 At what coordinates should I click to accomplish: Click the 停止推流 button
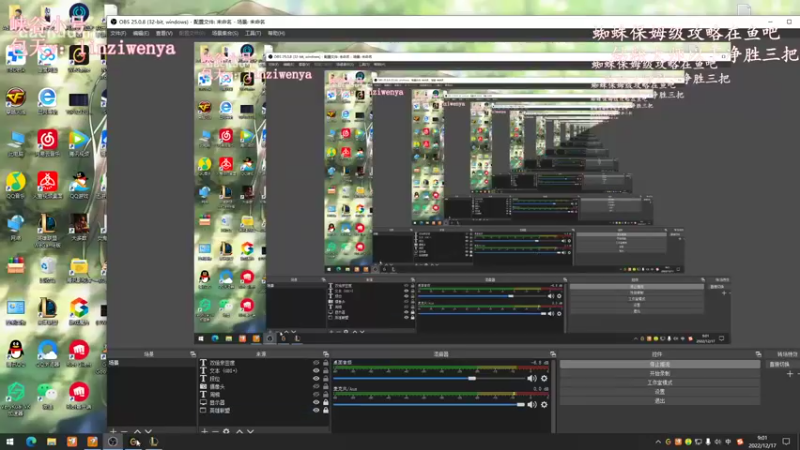tap(660, 364)
